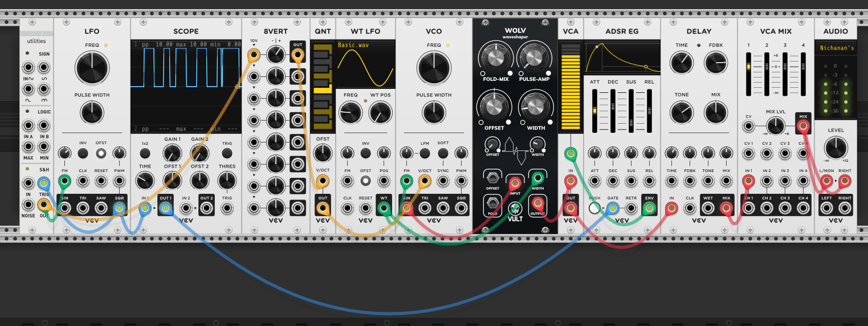Screen dimensions: 868x326
Task: Click the LFO FREQ knob
Action: coord(92,68)
